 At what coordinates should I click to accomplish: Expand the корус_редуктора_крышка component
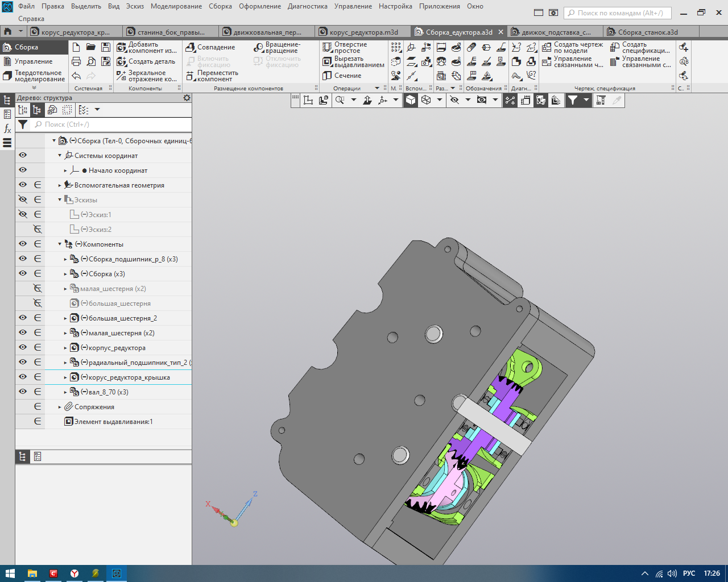coord(65,377)
